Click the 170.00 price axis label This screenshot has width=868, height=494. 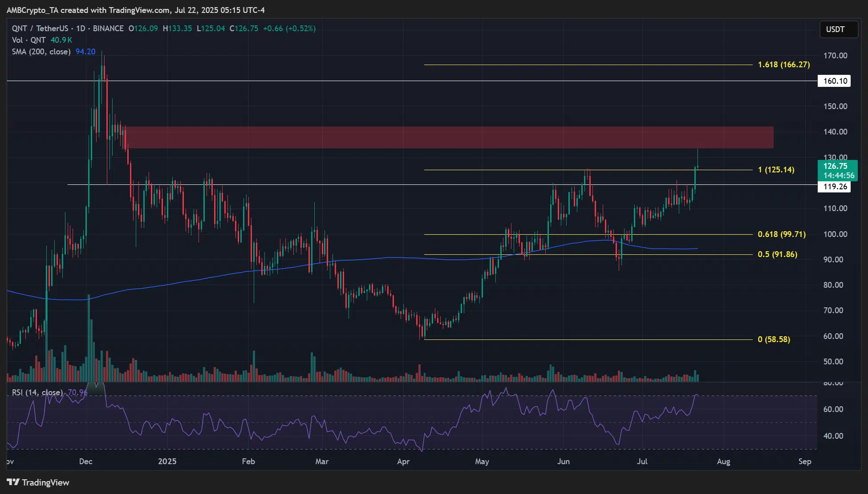(x=835, y=56)
